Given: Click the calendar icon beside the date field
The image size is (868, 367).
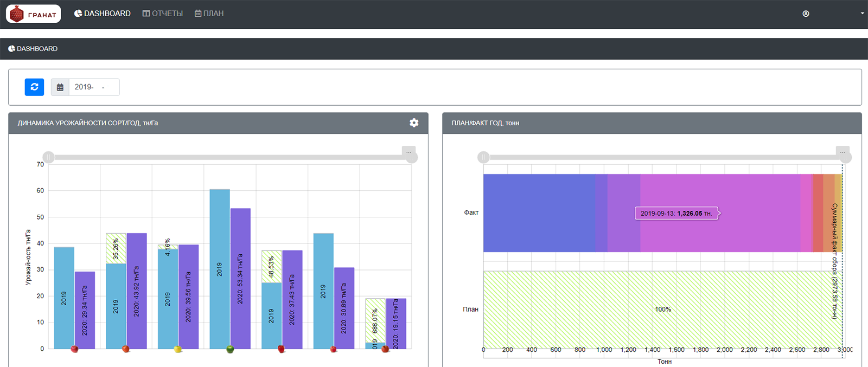Looking at the screenshot, I should click(x=60, y=87).
